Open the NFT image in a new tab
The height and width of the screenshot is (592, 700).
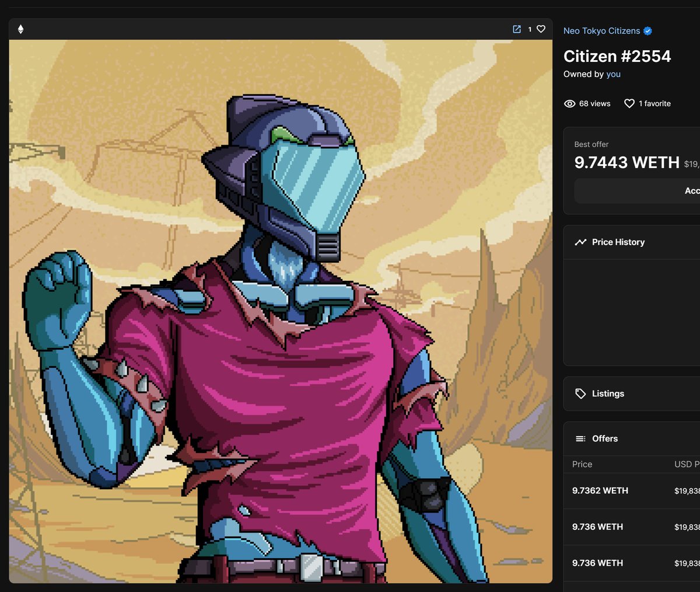point(517,29)
